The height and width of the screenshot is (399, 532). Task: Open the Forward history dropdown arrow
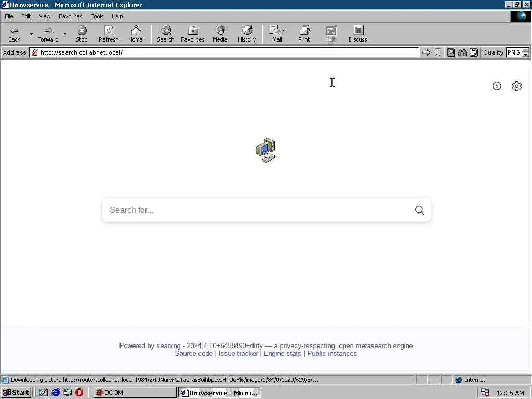(65, 34)
